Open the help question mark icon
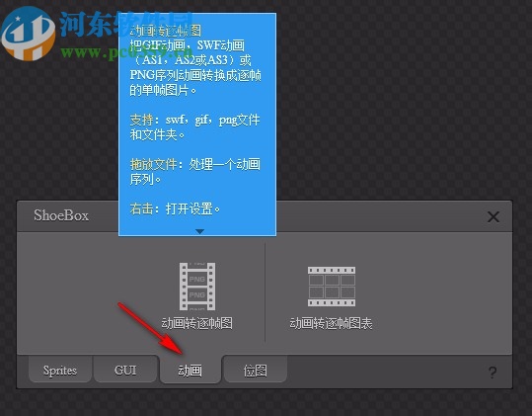The image size is (532, 416). tap(493, 373)
